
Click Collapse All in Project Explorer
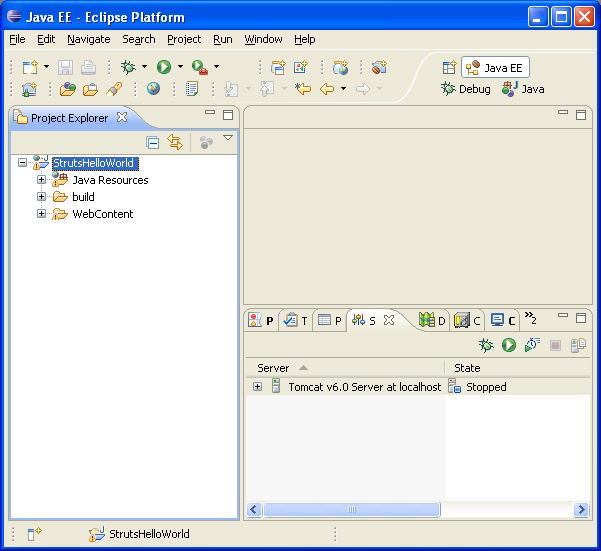click(x=153, y=143)
